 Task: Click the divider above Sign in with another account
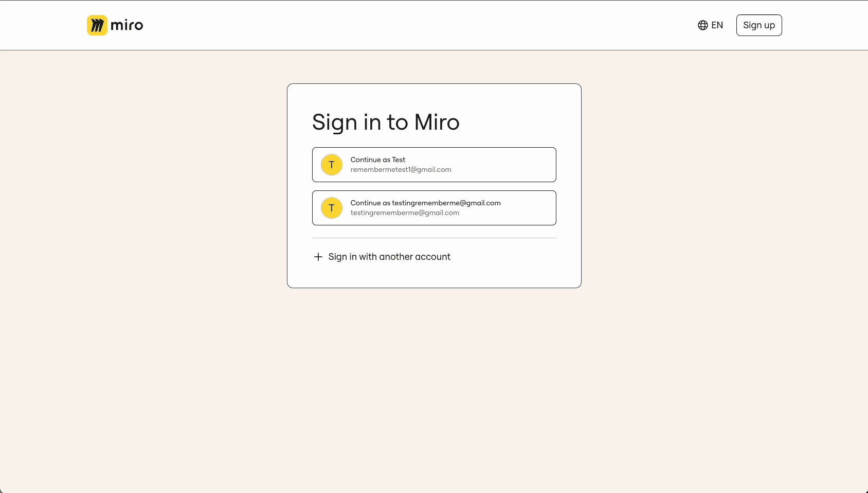[434, 238]
